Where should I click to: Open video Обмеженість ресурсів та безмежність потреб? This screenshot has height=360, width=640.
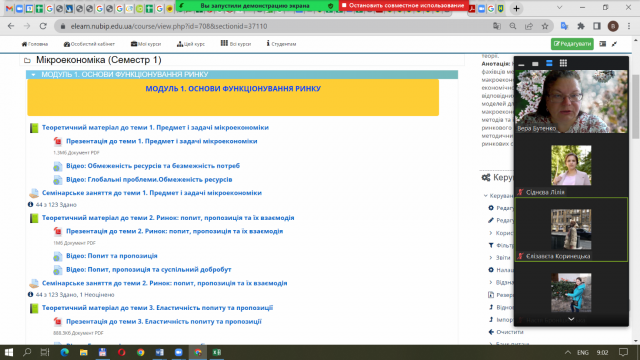point(153,166)
